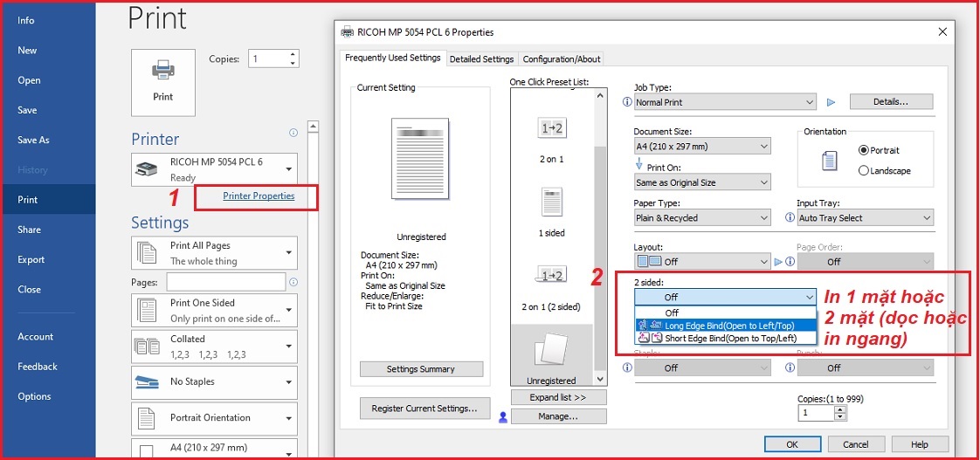Click the Manage... button
Screen dimensions: 980x460
(559, 417)
